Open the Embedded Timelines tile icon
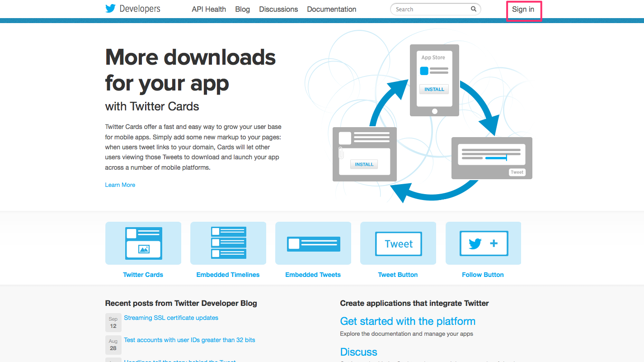 pos(228,243)
